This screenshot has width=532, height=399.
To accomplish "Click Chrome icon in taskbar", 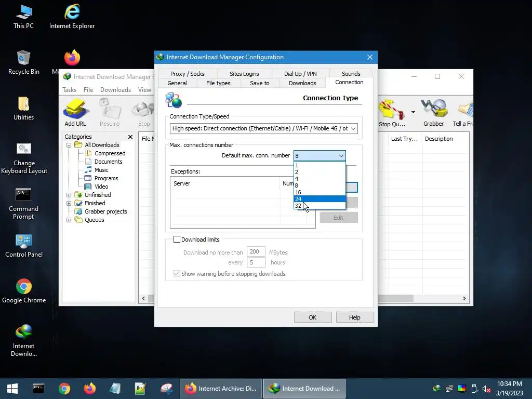I will tap(64, 389).
